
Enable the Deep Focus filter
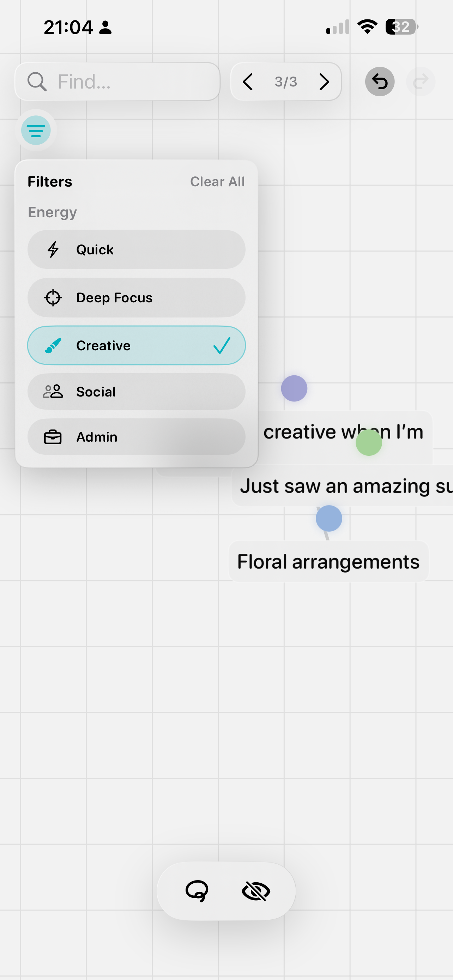(x=137, y=297)
